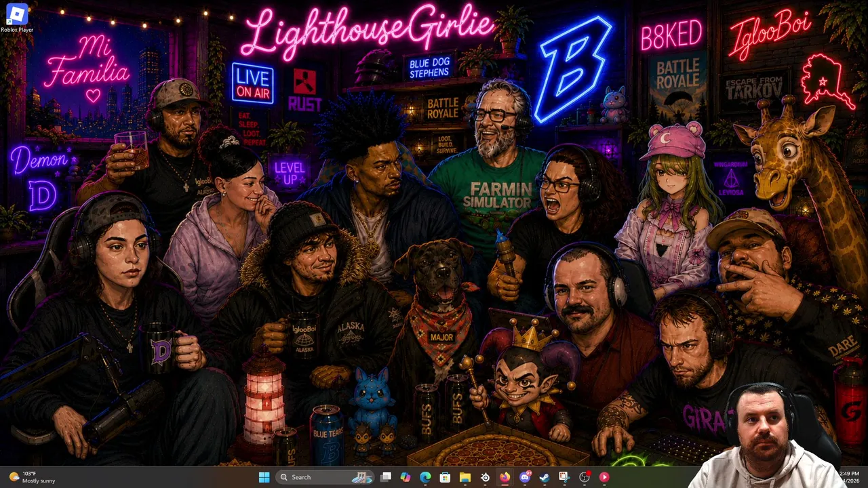Image resolution: width=868 pixels, height=488 pixels.
Task: Open Snipping Tool from the taskbar
Action: point(564,477)
